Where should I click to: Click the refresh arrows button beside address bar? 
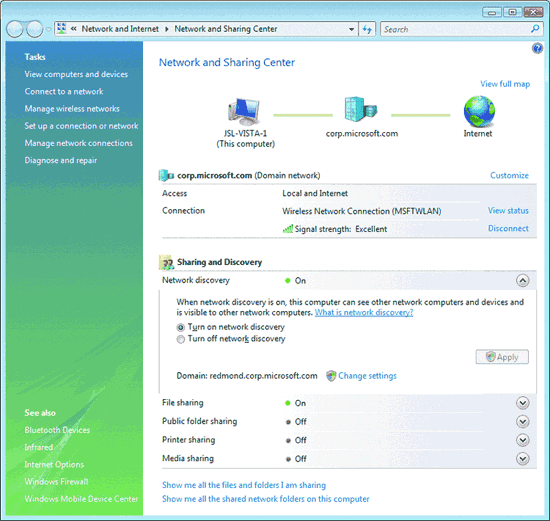pos(367,29)
